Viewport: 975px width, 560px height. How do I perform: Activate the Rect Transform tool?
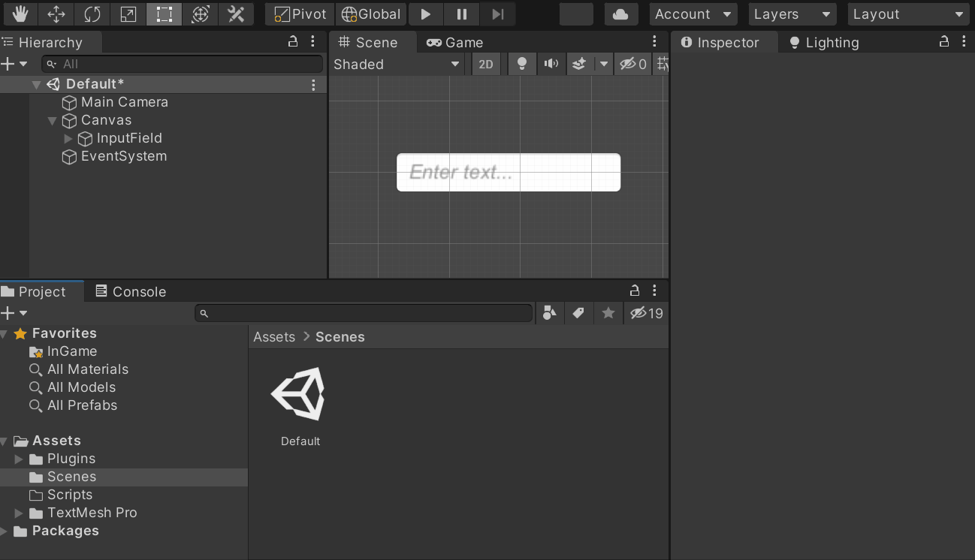pyautogui.click(x=165, y=14)
